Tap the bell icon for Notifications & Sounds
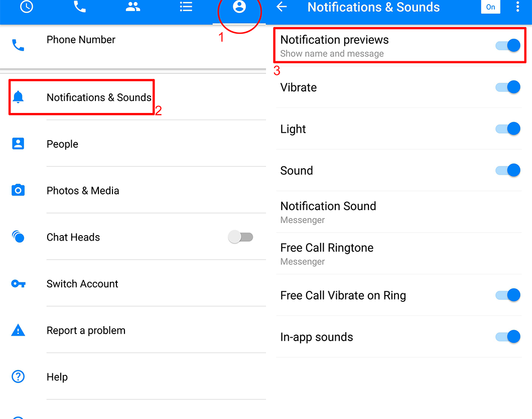The height and width of the screenshot is (419, 532). pos(18,97)
